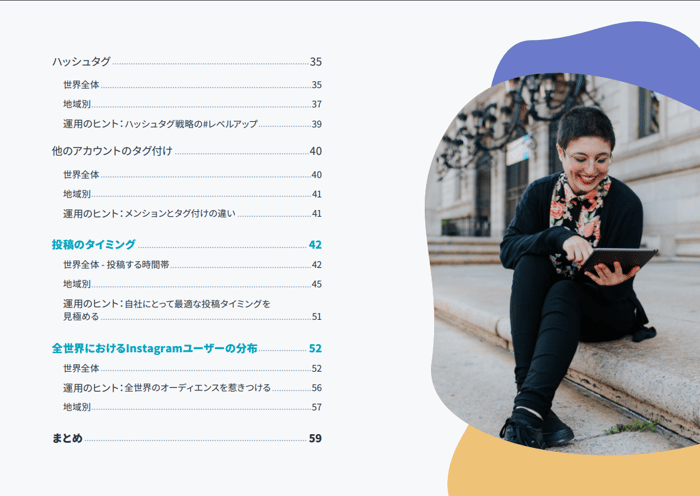Open 他のアカウントのタグ付け section

click(187, 151)
